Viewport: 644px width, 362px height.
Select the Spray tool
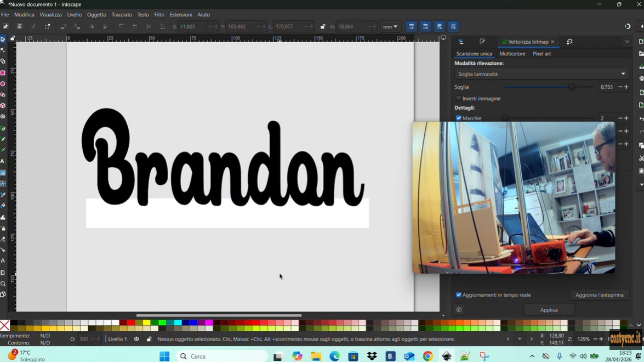click(x=3, y=228)
